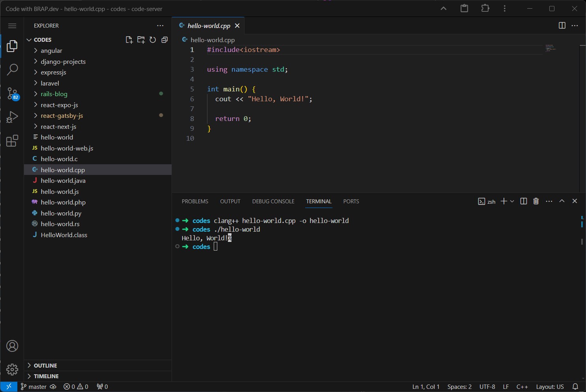Viewport: 586px width, 392px height.
Task: Switch to the DEBUG CONSOLE tab
Action: click(x=273, y=201)
